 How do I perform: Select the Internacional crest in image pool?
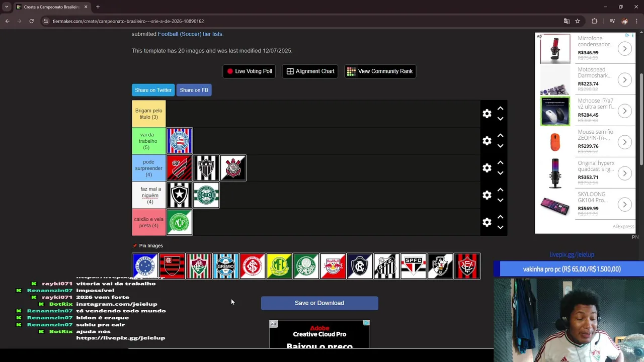coord(253,266)
